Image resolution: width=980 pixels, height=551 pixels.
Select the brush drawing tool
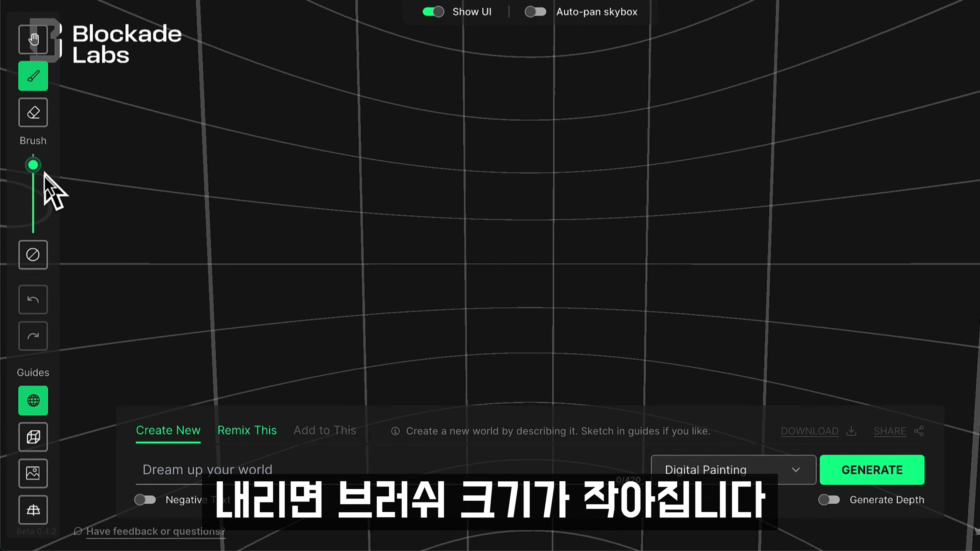click(x=33, y=76)
